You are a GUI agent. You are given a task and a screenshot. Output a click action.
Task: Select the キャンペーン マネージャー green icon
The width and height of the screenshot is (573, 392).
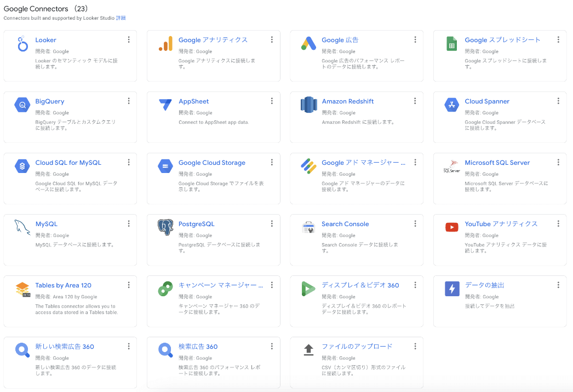165,289
